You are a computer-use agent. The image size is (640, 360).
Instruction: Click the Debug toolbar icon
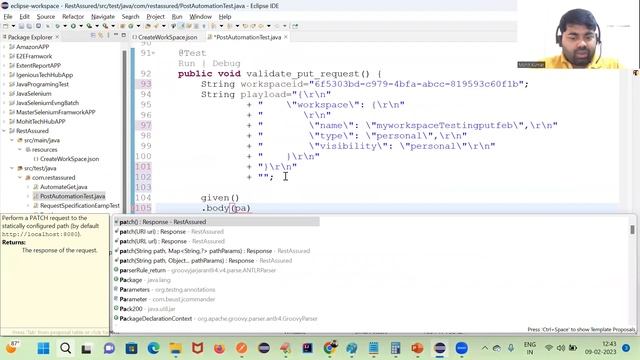point(58,26)
